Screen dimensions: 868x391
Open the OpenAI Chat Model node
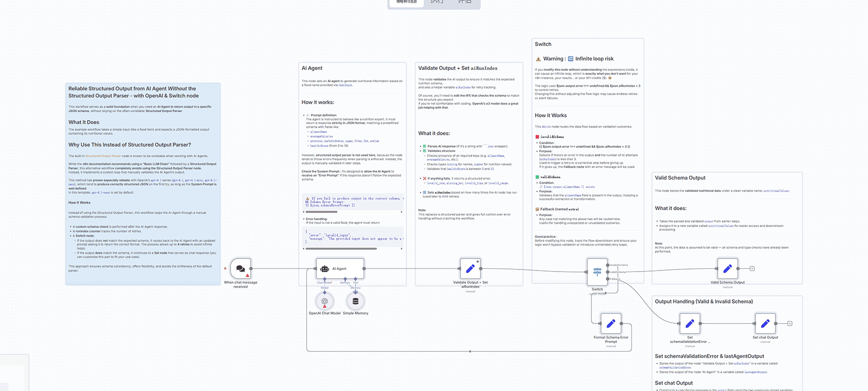324,301
